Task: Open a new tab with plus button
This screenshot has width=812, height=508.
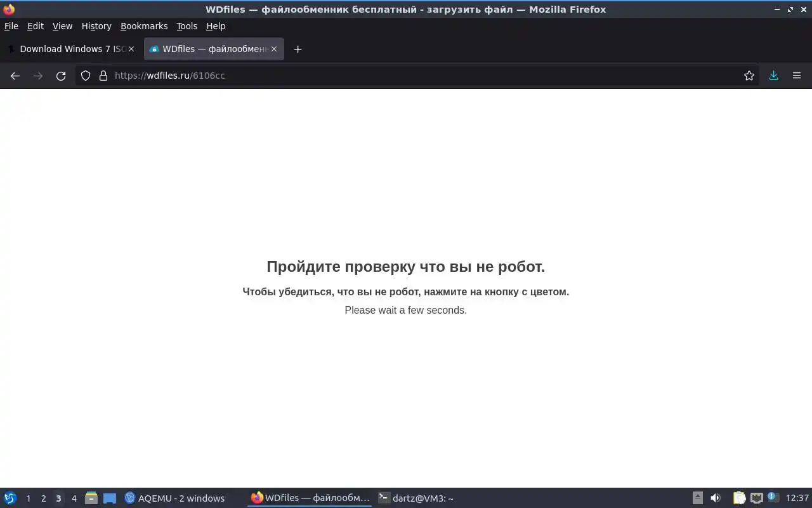Action: point(298,49)
